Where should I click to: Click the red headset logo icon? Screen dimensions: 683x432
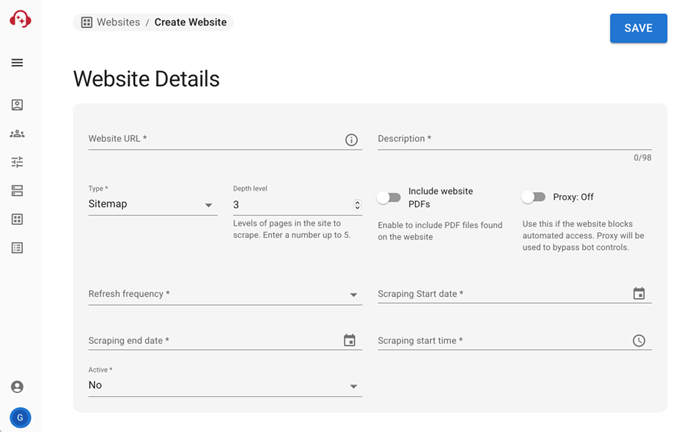[x=20, y=19]
